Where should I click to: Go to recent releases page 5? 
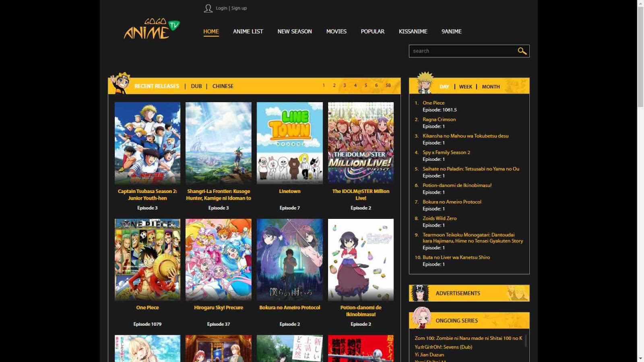(366, 85)
